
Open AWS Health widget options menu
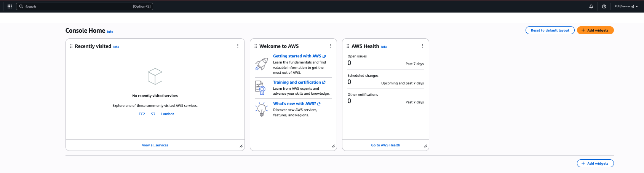[422, 46]
